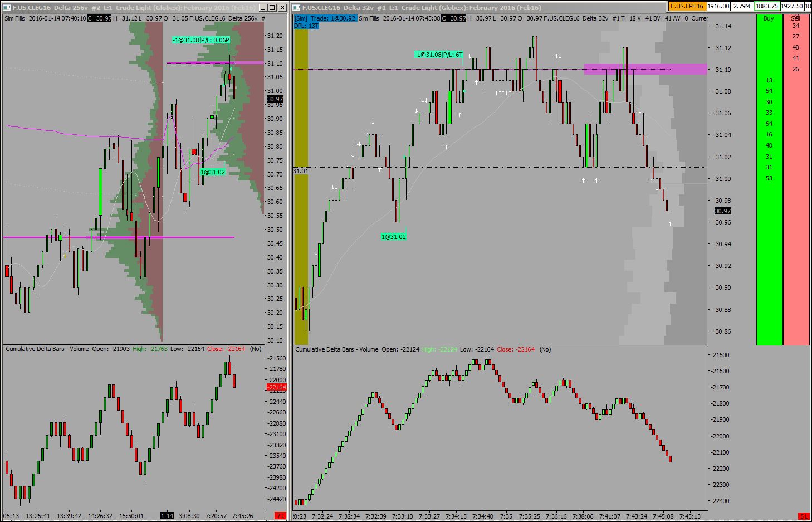The height and width of the screenshot is (522, 812).
Task: Click the black 30.97 last price marker in right chart
Action: (723, 211)
